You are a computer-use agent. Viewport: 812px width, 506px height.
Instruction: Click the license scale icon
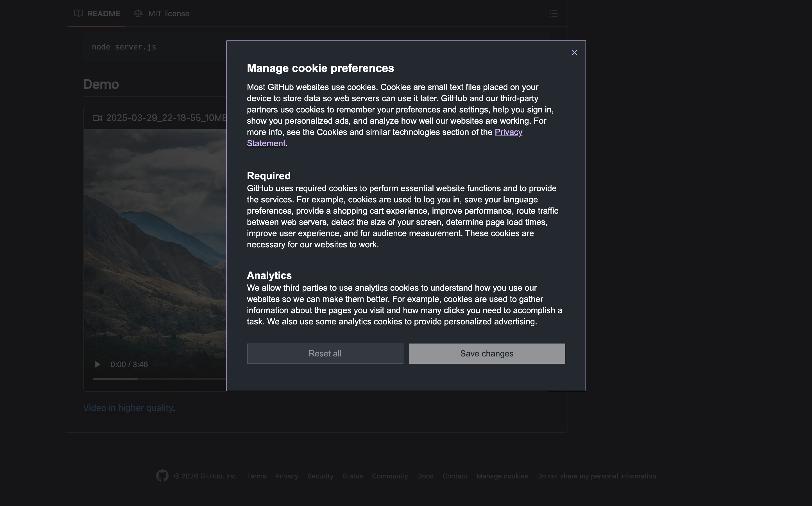tap(138, 13)
